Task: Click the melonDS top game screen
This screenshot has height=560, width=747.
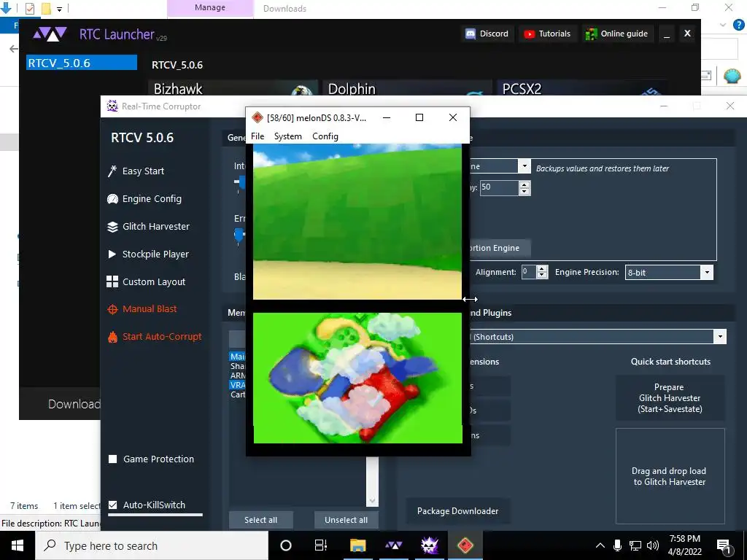Action: point(357,222)
